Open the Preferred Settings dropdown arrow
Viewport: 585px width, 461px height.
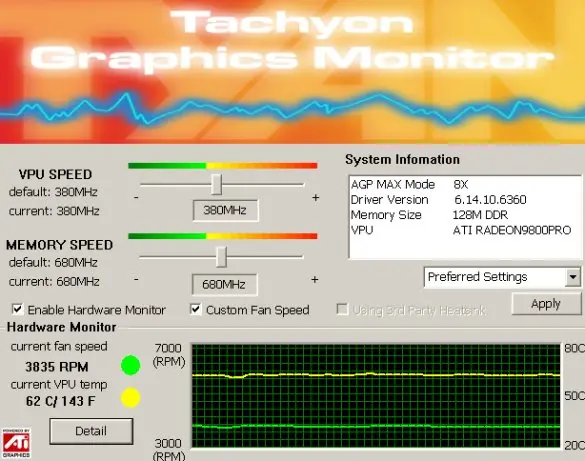point(573,277)
